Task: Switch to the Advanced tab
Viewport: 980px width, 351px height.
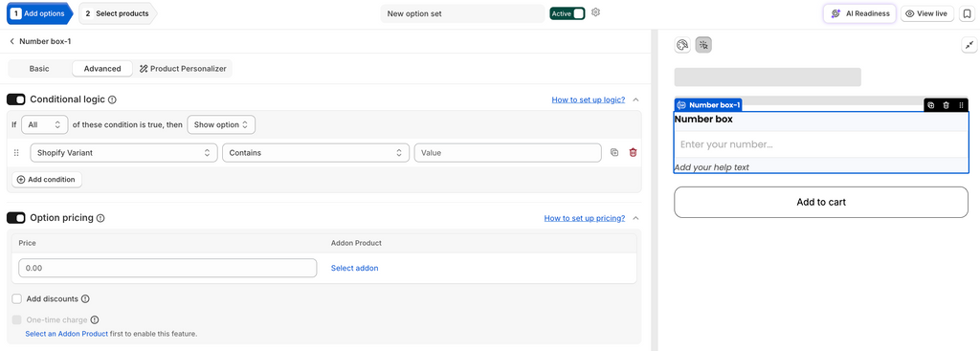Action: point(102,69)
